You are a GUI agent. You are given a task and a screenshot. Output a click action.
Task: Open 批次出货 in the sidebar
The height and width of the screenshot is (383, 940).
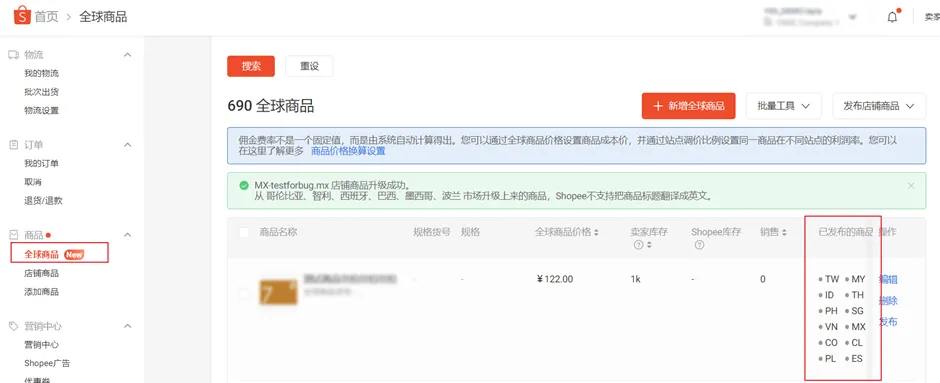click(x=41, y=92)
